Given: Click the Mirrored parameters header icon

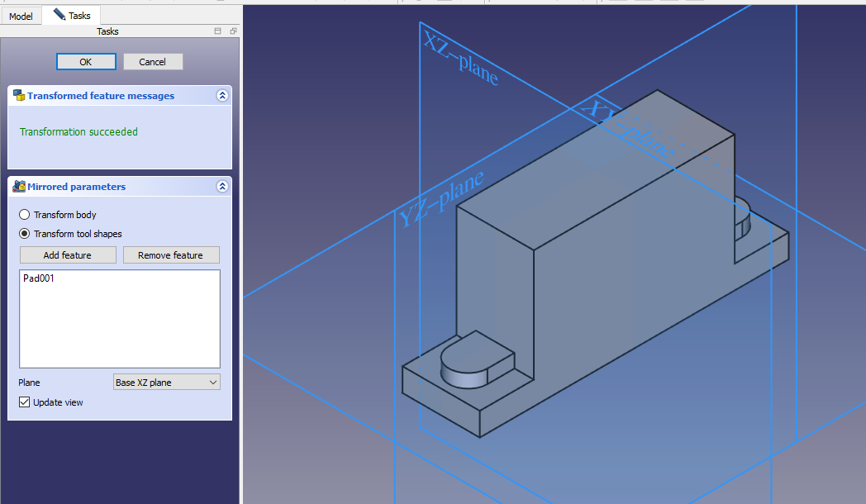Looking at the screenshot, I should 18,187.
